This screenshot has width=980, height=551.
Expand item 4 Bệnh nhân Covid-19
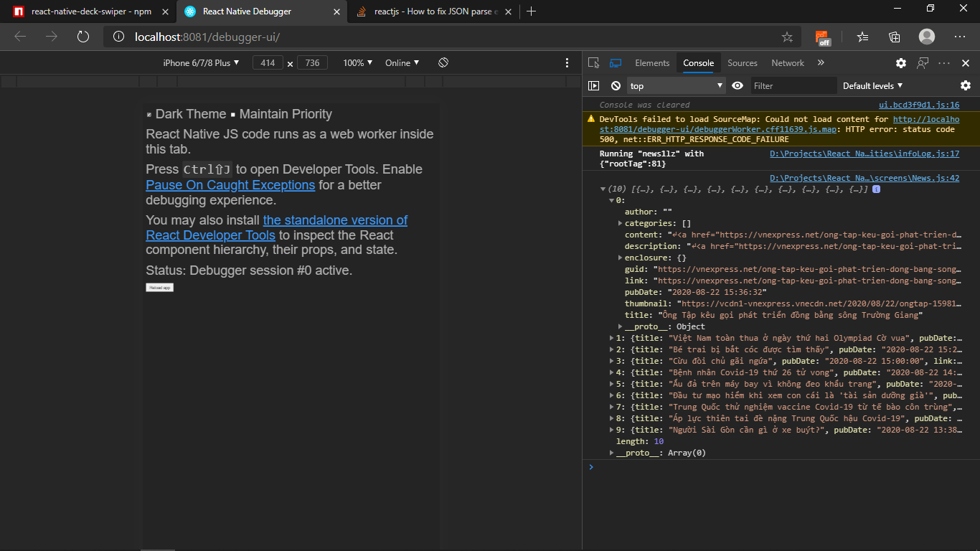[611, 372]
